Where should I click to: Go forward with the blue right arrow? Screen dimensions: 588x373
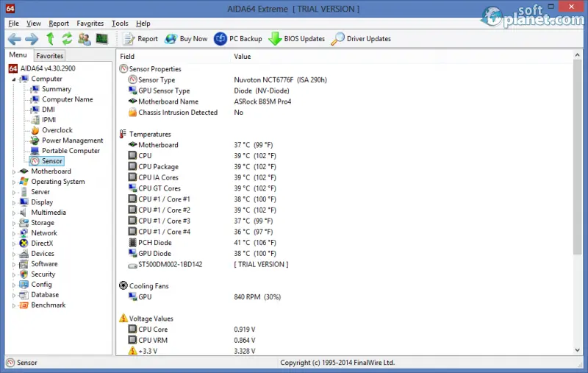pos(32,39)
